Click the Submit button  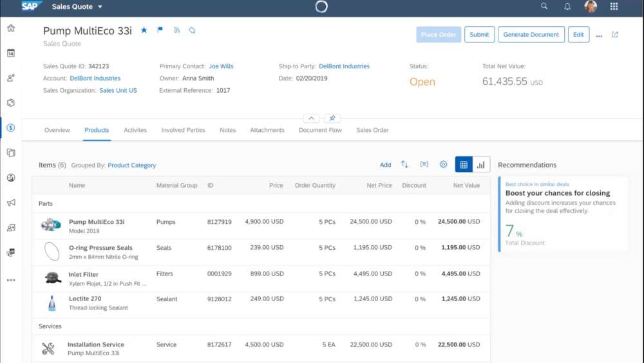pyautogui.click(x=479, y=35)
